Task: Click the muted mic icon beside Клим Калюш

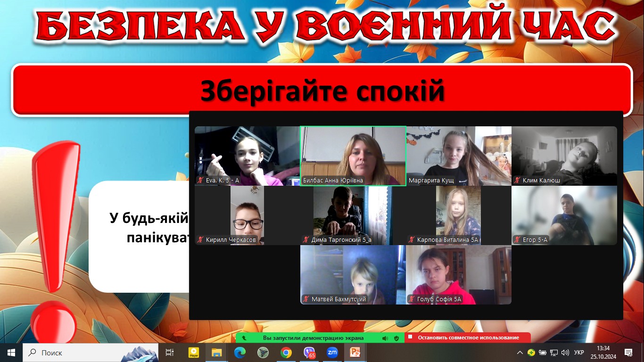Action: pyautogui.click(x=517, y=180)
